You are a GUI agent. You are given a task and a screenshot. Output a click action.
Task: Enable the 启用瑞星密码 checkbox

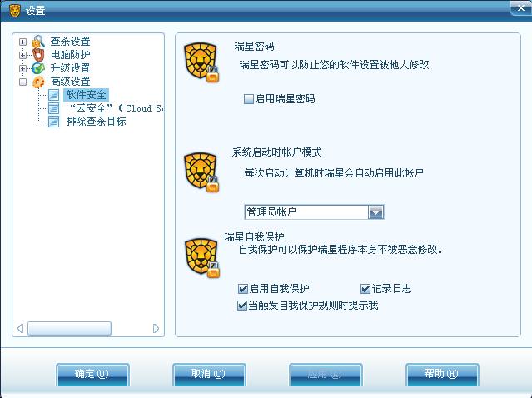249,99
